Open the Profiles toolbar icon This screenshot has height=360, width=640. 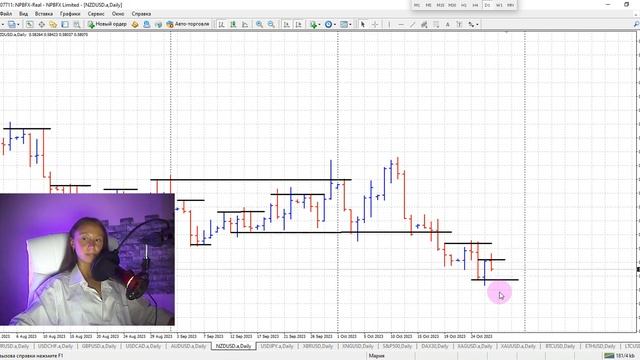pos(12,24)
